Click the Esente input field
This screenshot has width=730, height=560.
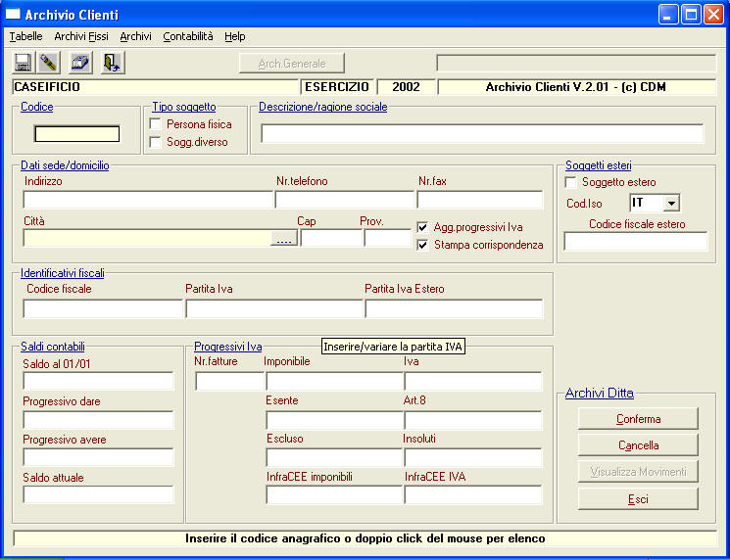tap(334, 420)
